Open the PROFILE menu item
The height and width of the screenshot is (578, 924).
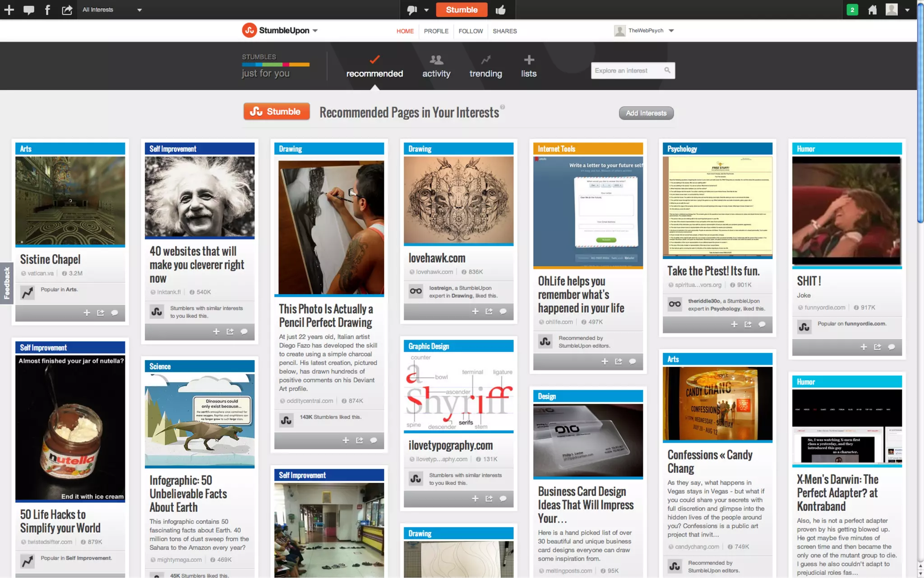436,31
